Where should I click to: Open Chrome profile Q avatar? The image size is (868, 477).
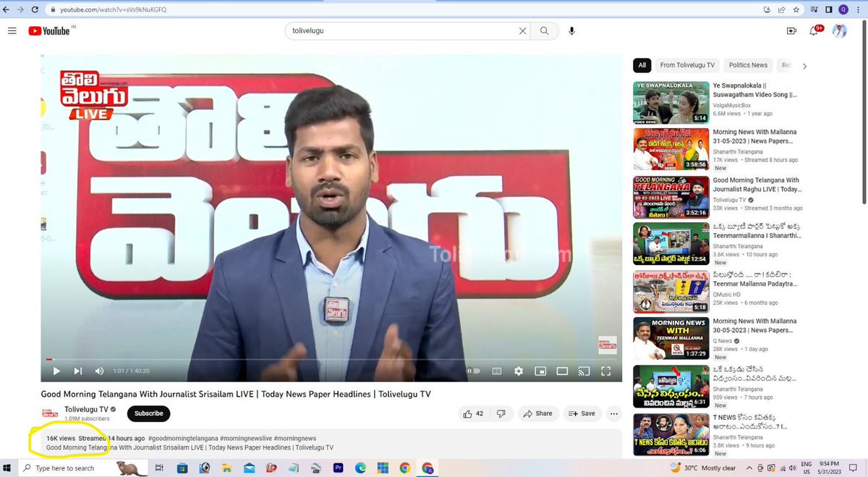pyautogui.click(x=843, y=9)
